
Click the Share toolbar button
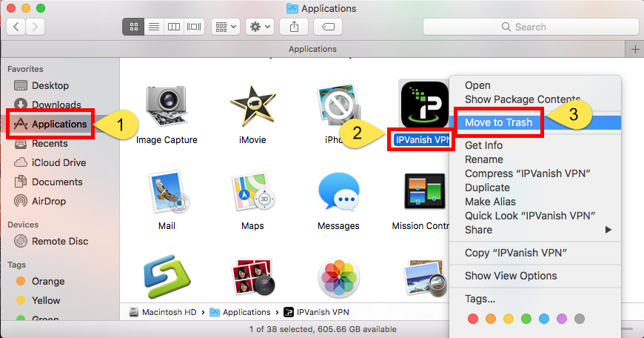(x=294, y=27)
